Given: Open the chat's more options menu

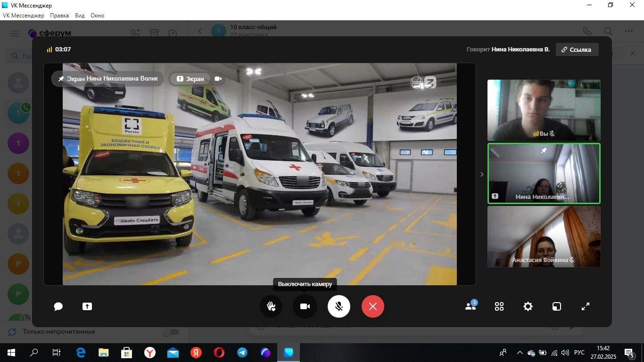Looking at the screenshot, I should (x=629, y=31).
